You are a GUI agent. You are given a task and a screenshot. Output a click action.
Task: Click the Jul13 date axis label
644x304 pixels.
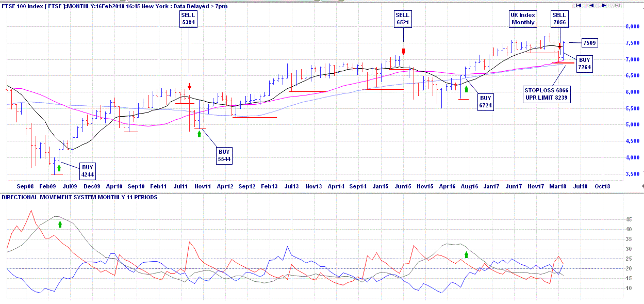pos(291,186)
